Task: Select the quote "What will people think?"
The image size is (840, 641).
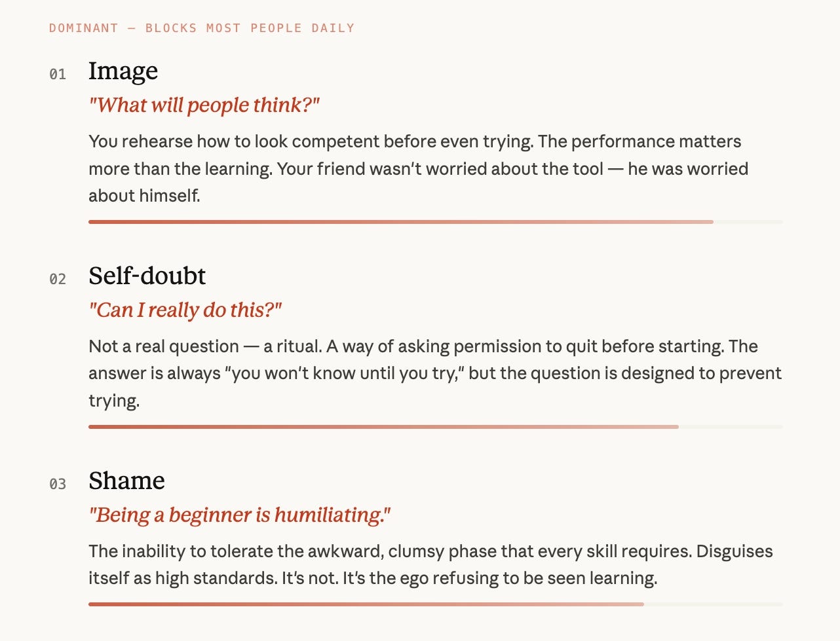Action: (204, 105)
